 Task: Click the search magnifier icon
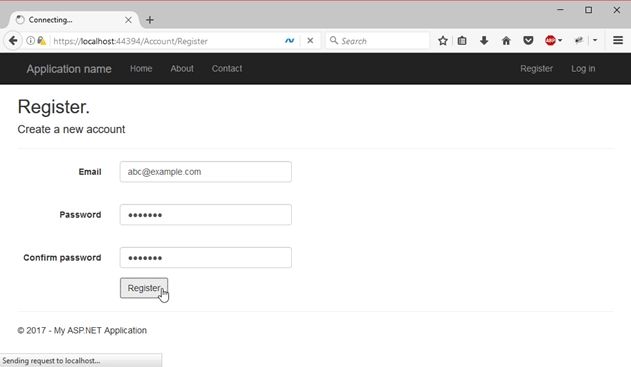tap(334, 40)
